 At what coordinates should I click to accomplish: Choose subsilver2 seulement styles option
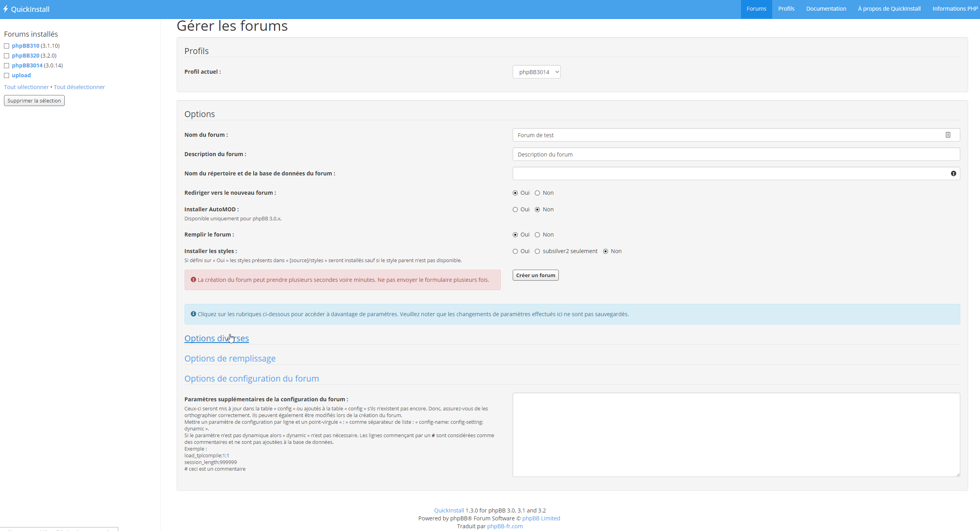point(537,251)
